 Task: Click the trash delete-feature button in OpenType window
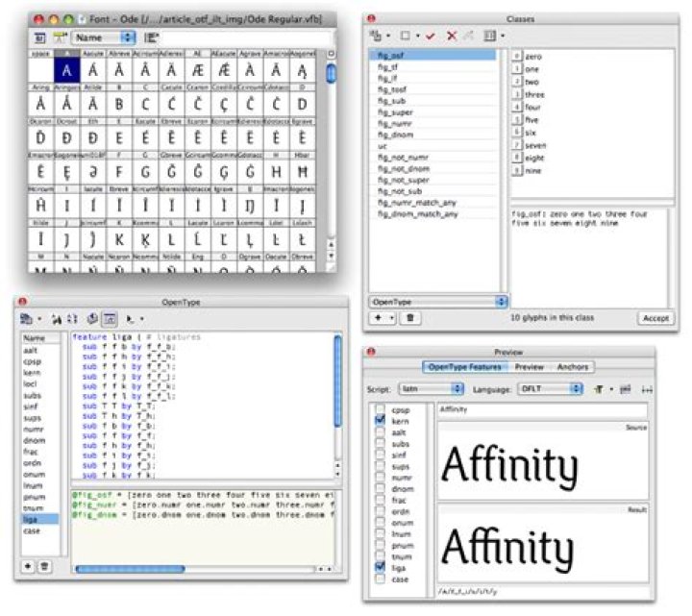pos(44,566)
